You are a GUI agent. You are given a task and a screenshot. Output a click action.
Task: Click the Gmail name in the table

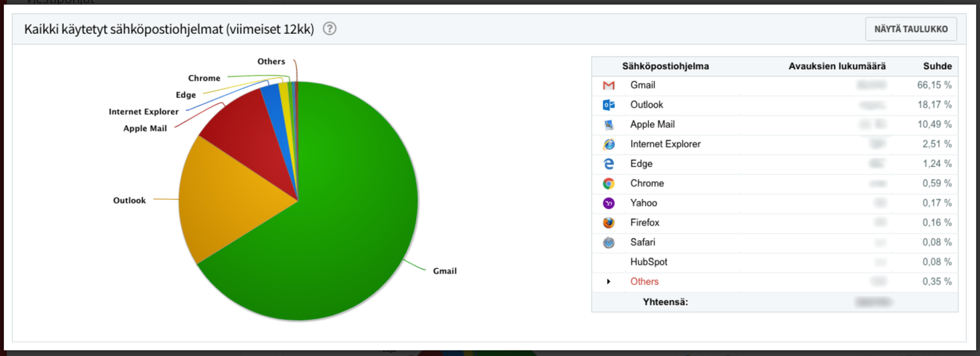[x=643, y=85]
